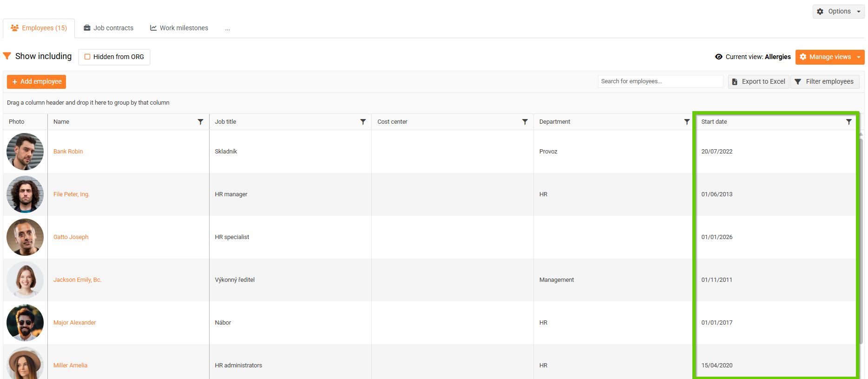Viewport: 868px width, 379px height.
Task: Click start date 01/11/2011
Action: coord(717,280)
